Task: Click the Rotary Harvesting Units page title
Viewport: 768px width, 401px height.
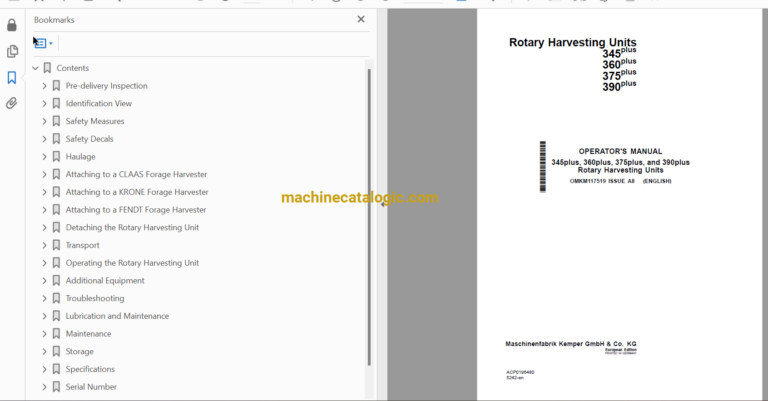Action: 573,43
